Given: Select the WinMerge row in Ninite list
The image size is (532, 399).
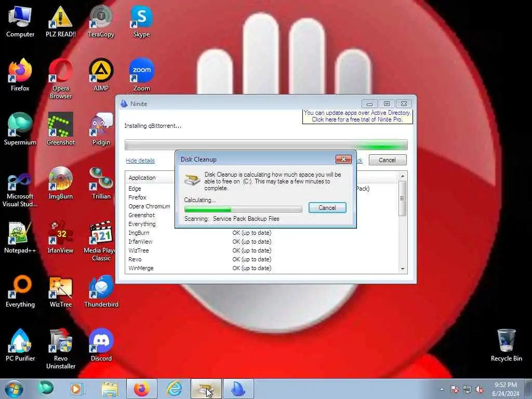Looking at the screenshot, I should pos(262,268).
